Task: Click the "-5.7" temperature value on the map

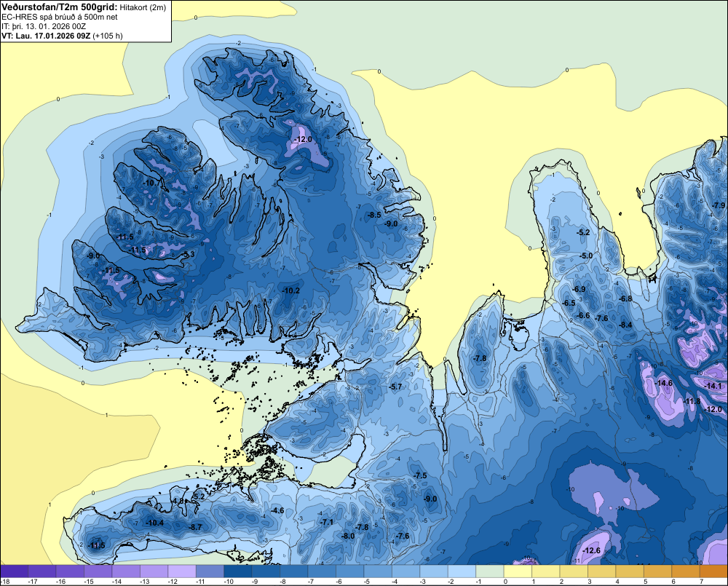Action: click(x=395, y=387)
